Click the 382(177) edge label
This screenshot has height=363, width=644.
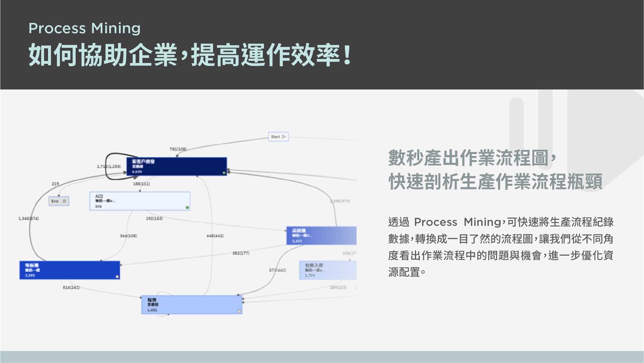pos(241,253)
